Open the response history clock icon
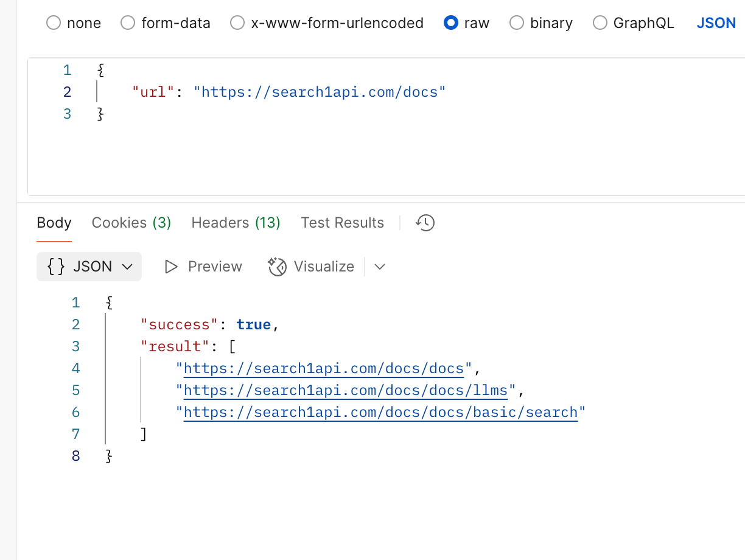The height and width of the screenshot is (560, 745). (425, 223)
